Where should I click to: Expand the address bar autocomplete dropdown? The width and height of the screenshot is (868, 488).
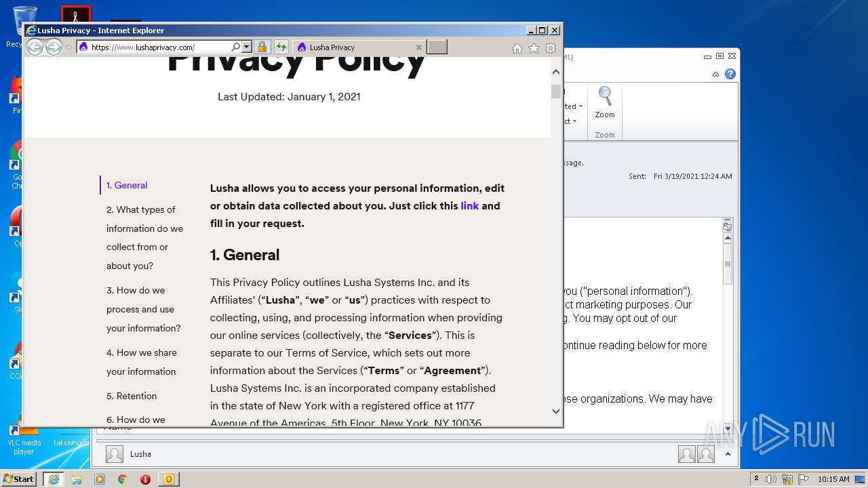click(247, 47)
